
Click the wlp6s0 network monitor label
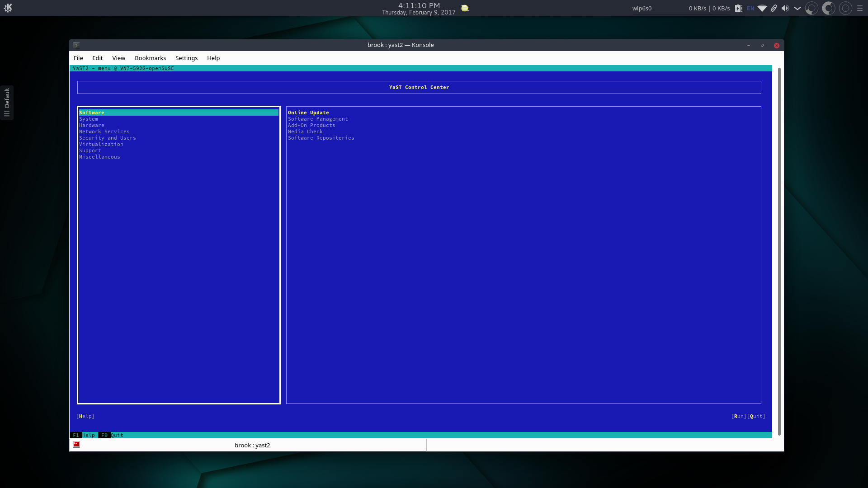(642, 8)
